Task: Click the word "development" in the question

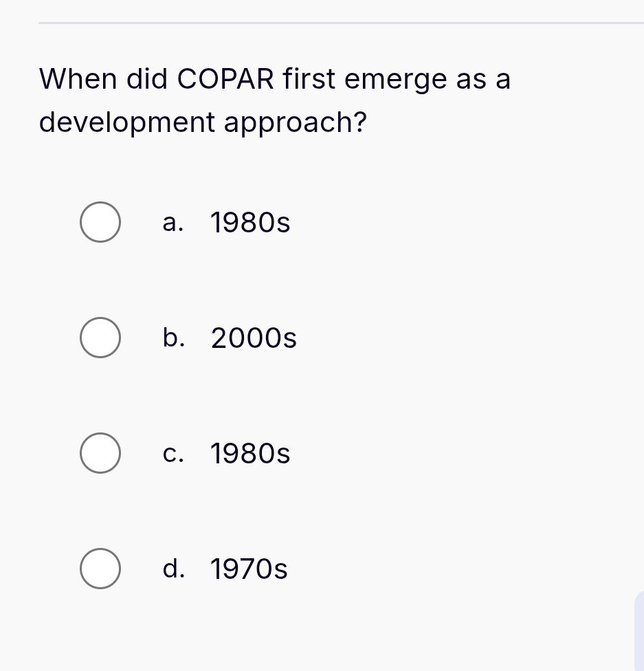Action: pos(127,123)
